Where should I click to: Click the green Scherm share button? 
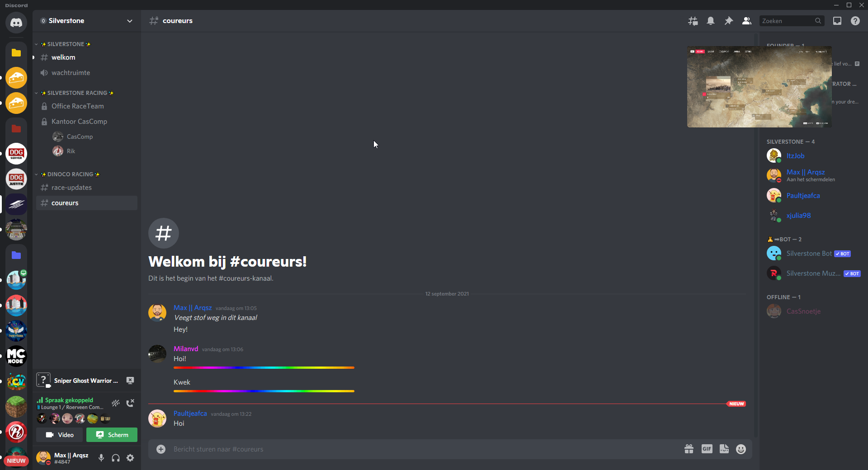[112, 435]
